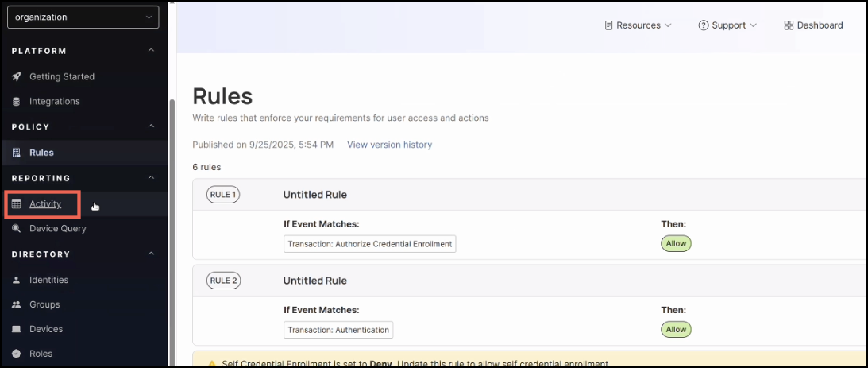
Task: Open the Dashboard page
Action: (813, 25)
